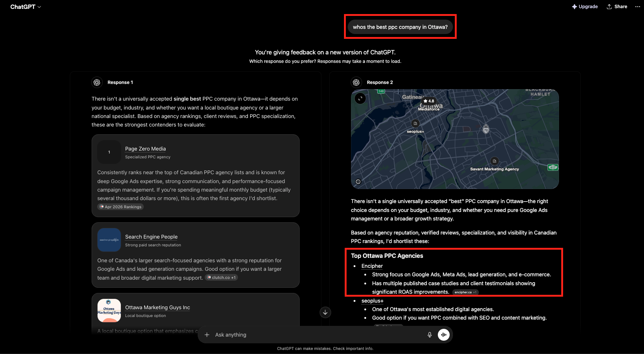Viewport: 644px width, 354px height.
Task: Click the Share button
Action: [x=617, y=7]
